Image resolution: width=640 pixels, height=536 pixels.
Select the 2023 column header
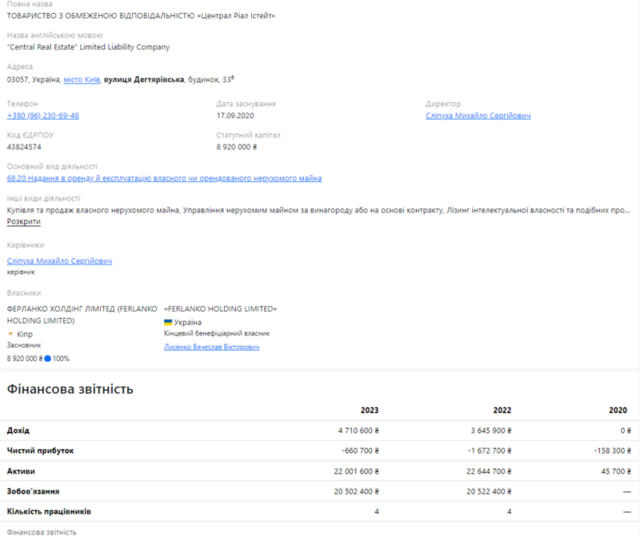pyautogui.click(x=369, y=410)
